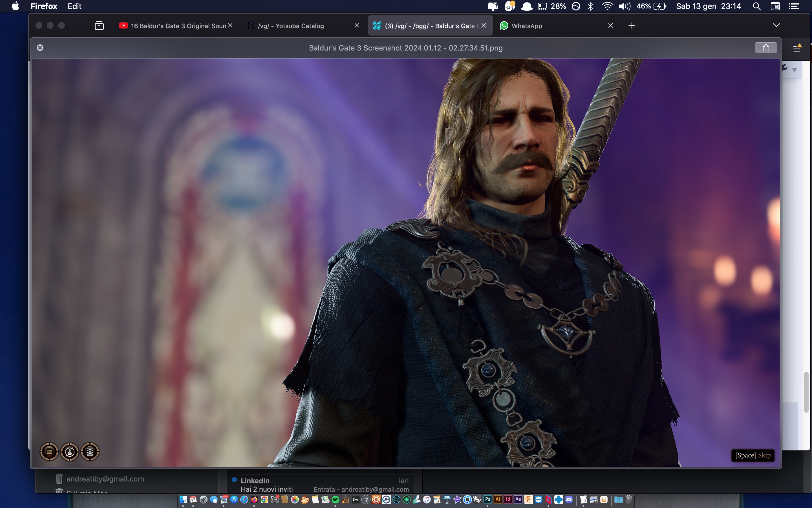The width and height of the screenshot is (812, 508).
Task: Open TeamViewer from the Dock
Action: 539,499
